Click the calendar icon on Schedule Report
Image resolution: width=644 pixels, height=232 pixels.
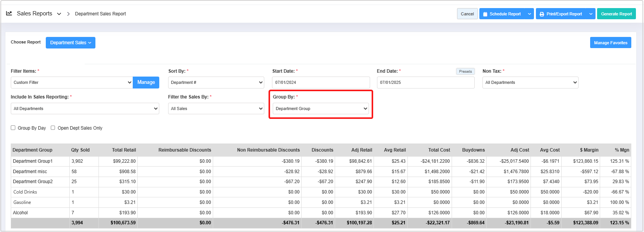tap(485, 14)
